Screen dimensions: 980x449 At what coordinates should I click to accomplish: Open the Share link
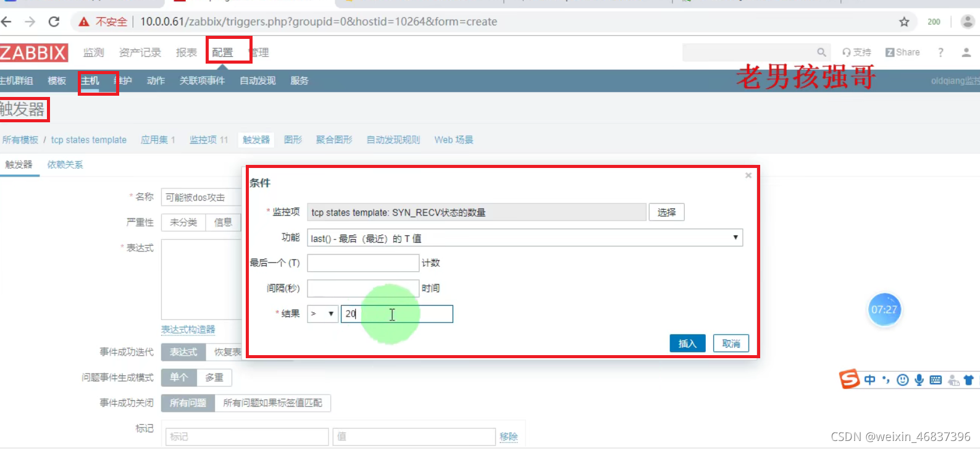903,52
